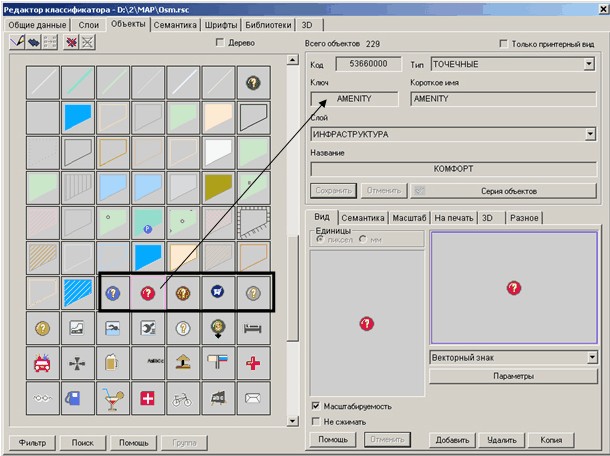The width and height of the screenshot is (610, 456).
Task: Choose the cocktail glass symbol
Action: click(112, 398)
